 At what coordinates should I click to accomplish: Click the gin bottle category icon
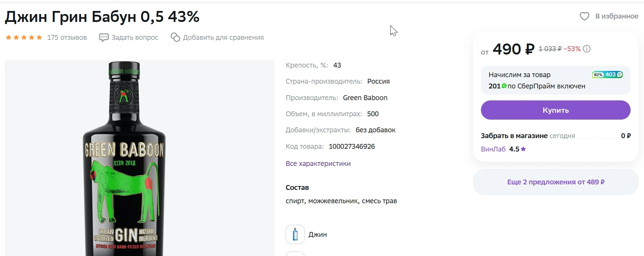pyautogui.click(x=295, y=234)
